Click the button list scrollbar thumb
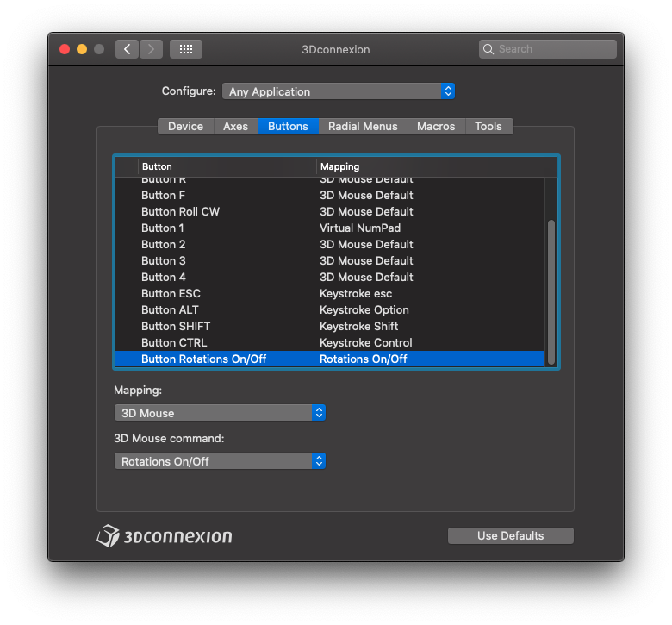This screenshot has height=625, width=672. (x=551, y=291)
